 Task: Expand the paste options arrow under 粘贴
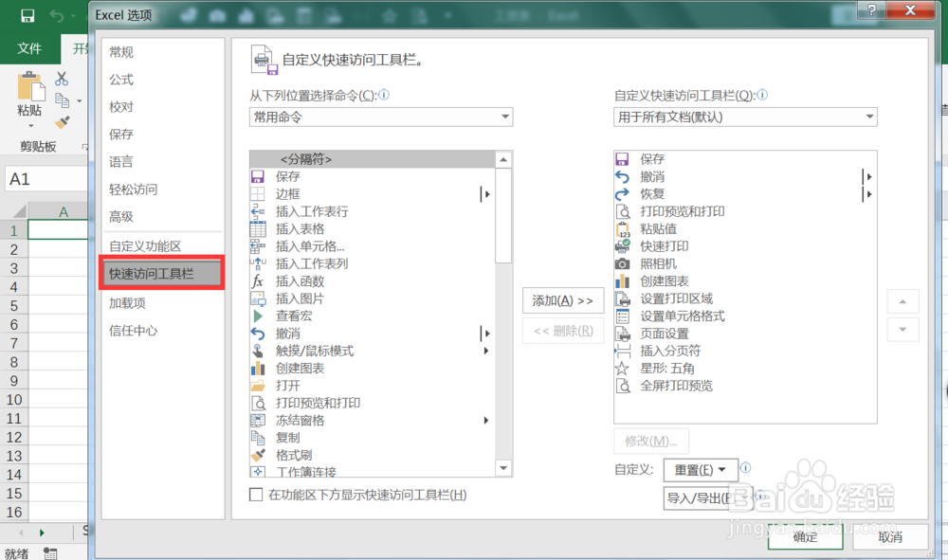click(x=31, y=126)
